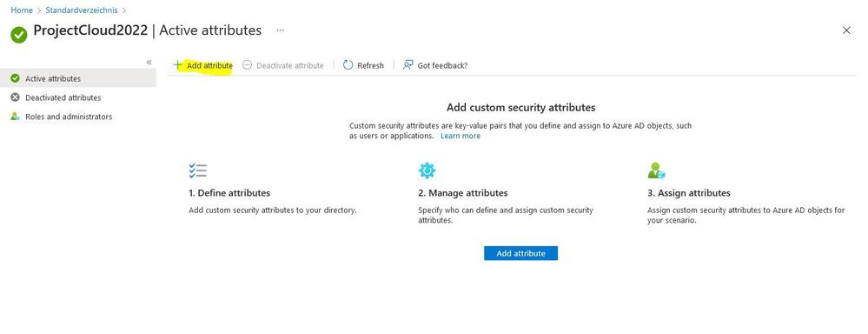This screenshot has width=868, height=334.
Task: Click the green checkmark ProjectCloud2022 header icon
Action: [19, 35]
